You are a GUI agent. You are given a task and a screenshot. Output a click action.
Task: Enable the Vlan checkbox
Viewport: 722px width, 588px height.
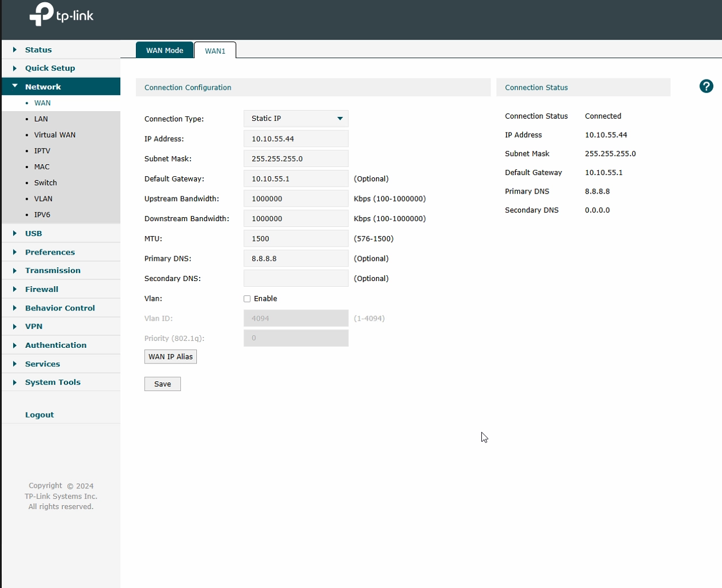247,299
